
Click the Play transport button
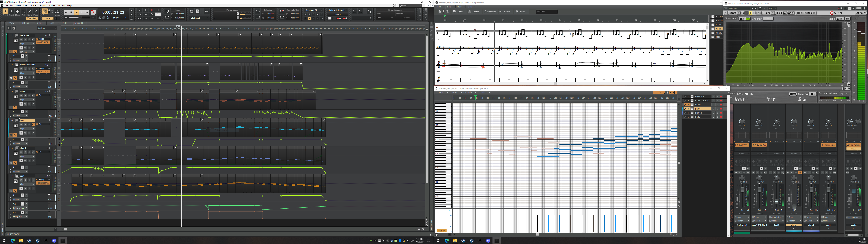pyautogui.click(x=76, y=13)
